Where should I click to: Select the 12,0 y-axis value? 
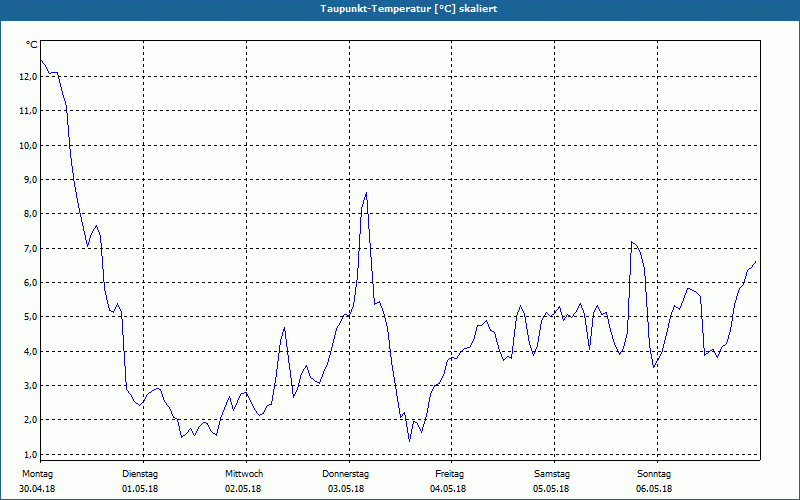coord(28,77)
